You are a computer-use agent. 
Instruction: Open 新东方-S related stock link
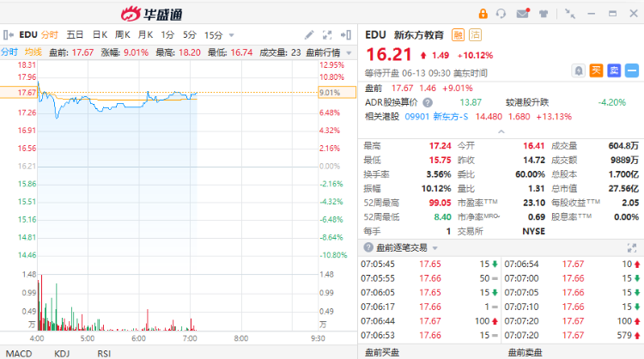click(x=451, y=117)
